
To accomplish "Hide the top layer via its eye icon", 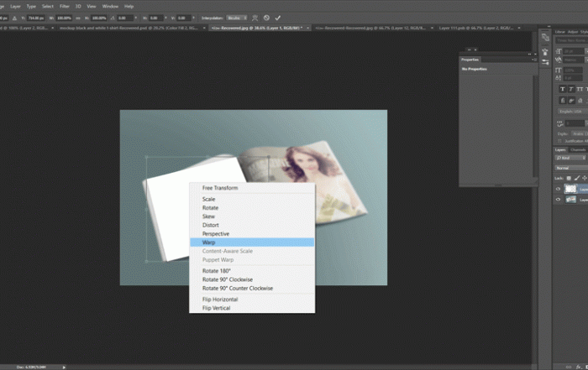I will pyautogui.click(x=558, y=189).
